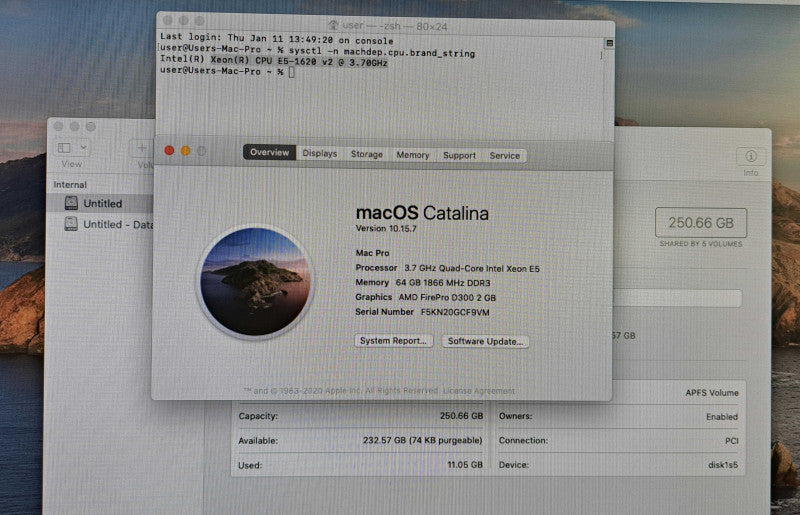
Task: Click the serial number F5KN20GCF9VM
Action: click(455, 312)
